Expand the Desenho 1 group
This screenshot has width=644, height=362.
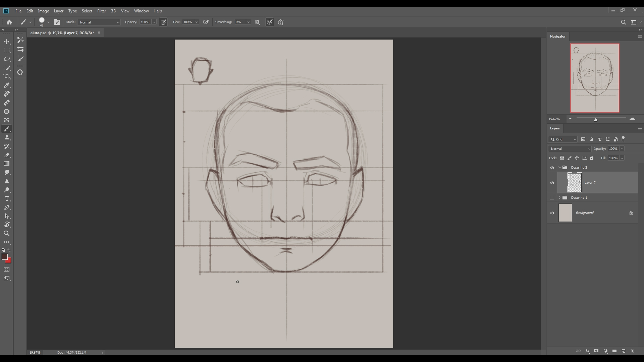[x=559, y=198]
